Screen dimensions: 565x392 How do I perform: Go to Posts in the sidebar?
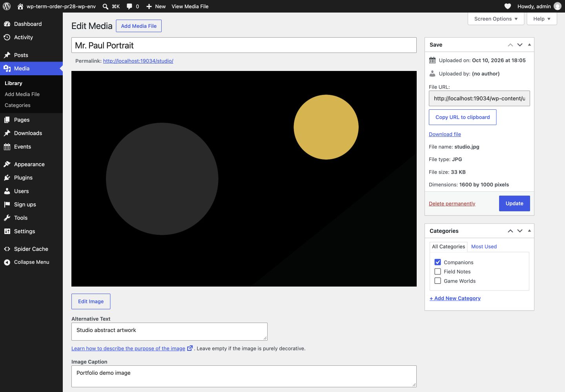pos(31,55)
